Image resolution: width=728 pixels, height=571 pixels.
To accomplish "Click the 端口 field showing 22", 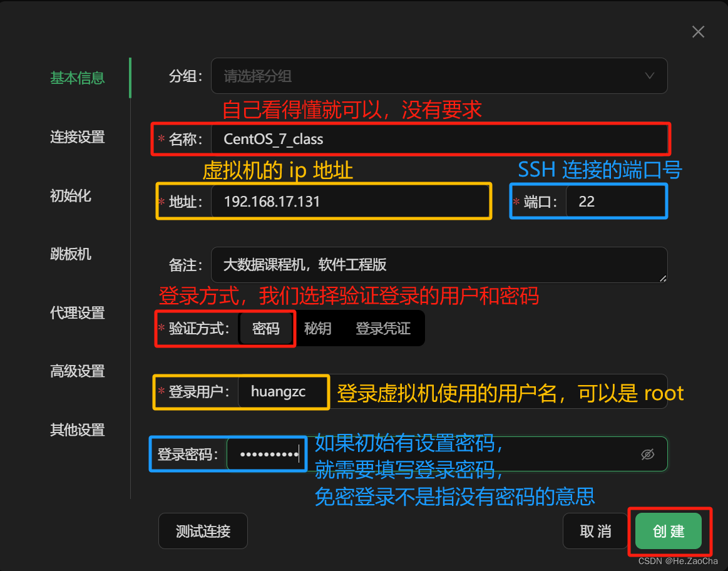I will point(617,201).
